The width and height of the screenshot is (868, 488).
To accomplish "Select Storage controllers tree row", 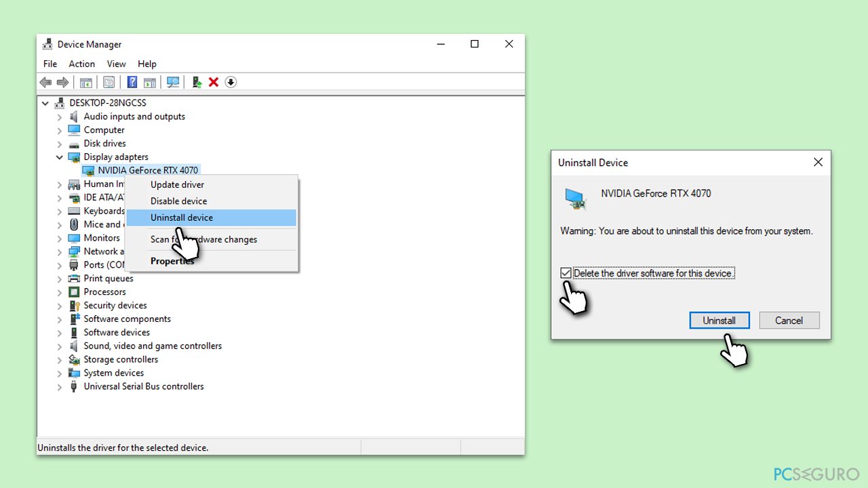I will click(121, 360).
